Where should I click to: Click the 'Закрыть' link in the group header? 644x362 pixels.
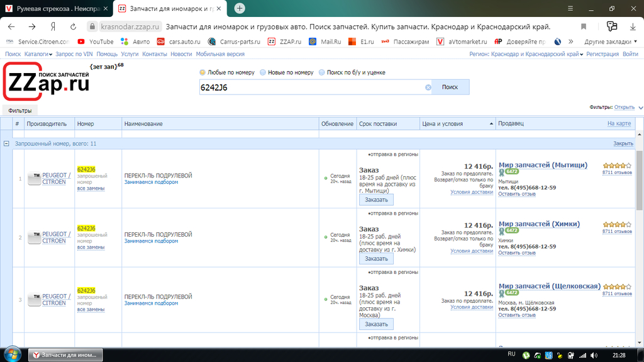[623, 144]
